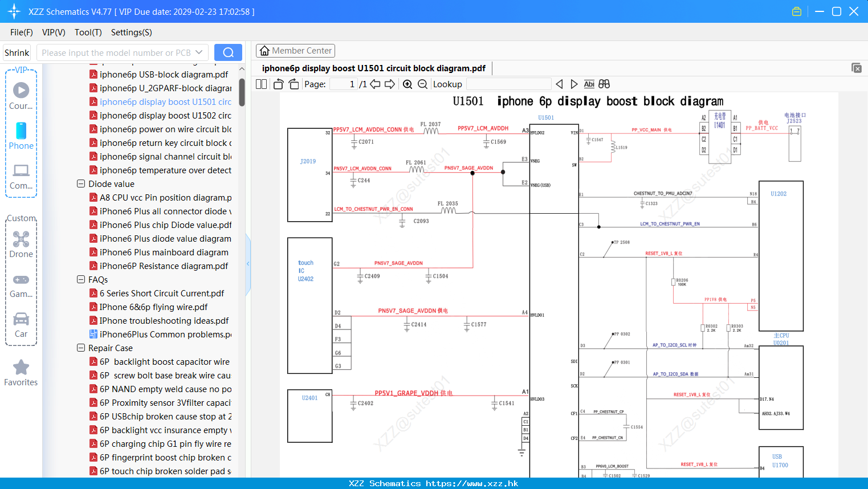Open the www.xzz.hk link in footer

pyautogui.click(x=472, y=483)
